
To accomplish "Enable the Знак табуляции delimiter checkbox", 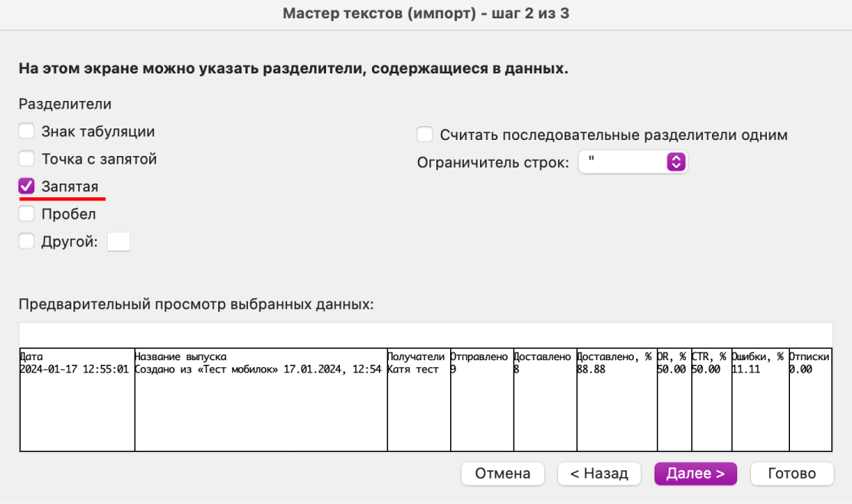I will tap(27, 132).
